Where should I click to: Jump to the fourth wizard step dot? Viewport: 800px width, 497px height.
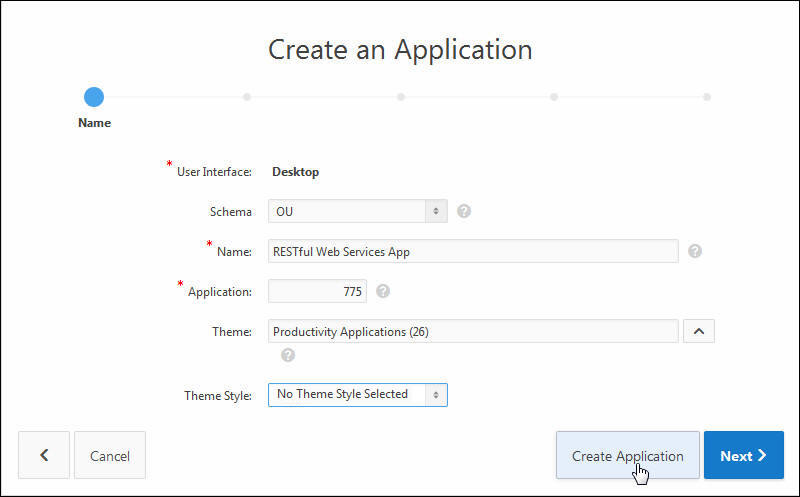click(x=553, y=97)
